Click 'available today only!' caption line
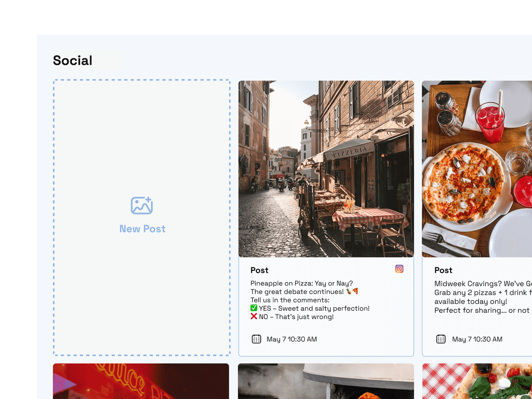This screenshot has width=532, height=399. point(471,301)
